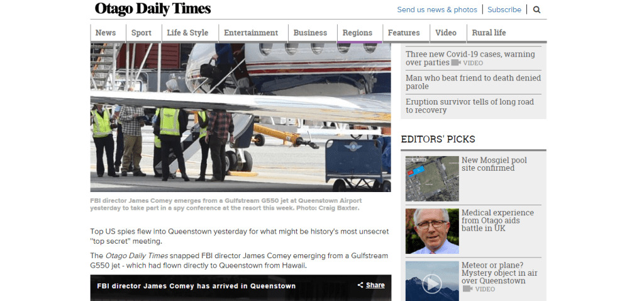The width and height of the screenshot is (644, 301).
Task: Open the medical experience portrait thumbnail
Action: coord(432,230)
